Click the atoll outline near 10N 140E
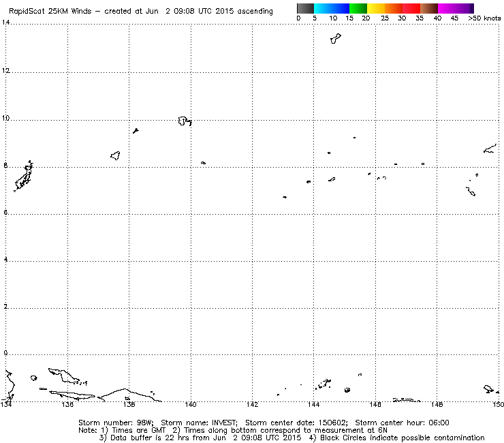 185,121
